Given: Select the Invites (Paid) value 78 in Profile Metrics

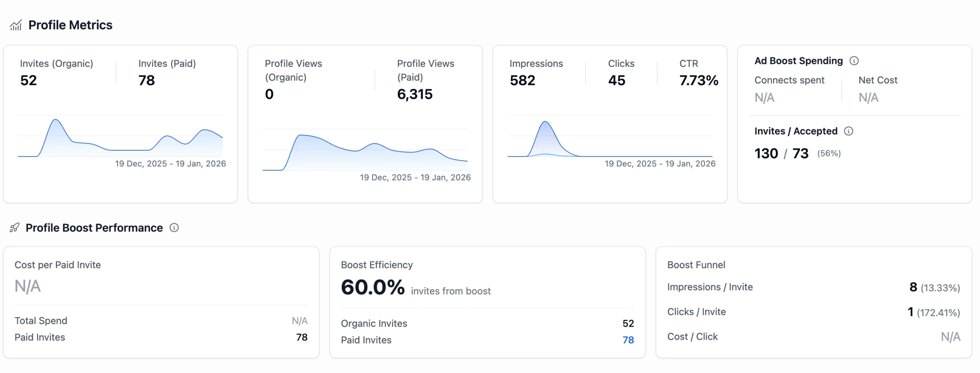Looking at the screenshot, I should (x=147, y=80).
